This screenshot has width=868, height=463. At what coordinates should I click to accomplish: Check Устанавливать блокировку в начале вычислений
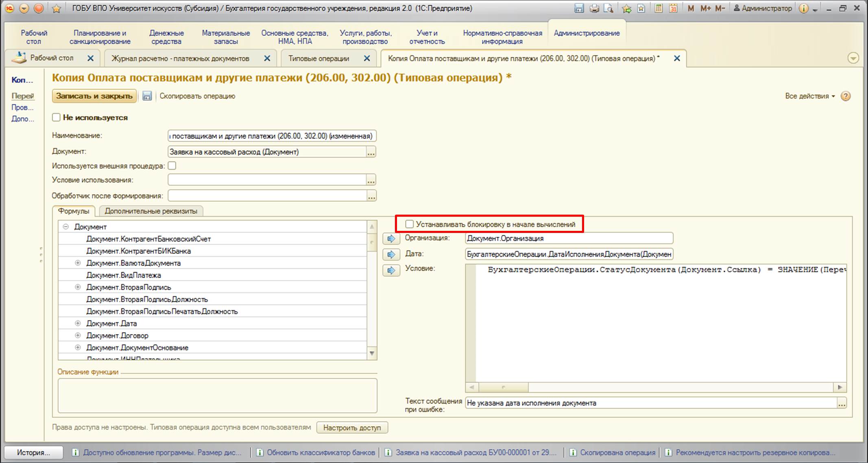tap(410, 224)
